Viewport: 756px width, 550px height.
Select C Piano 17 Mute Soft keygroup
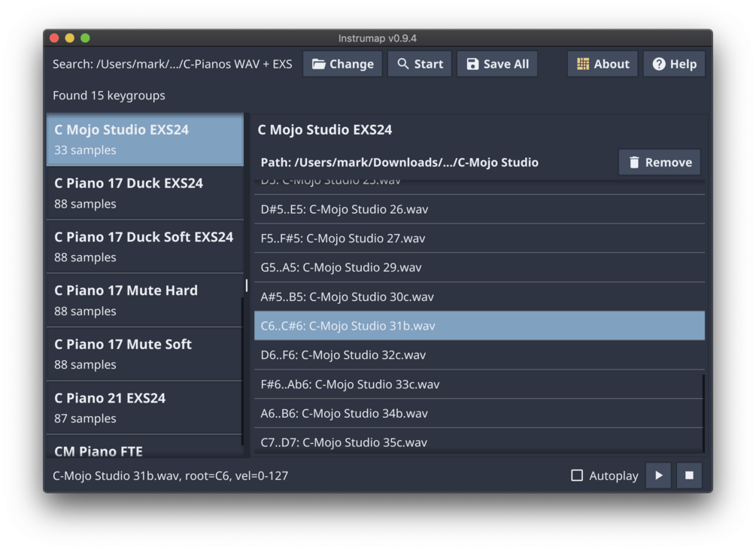(145, 354)
